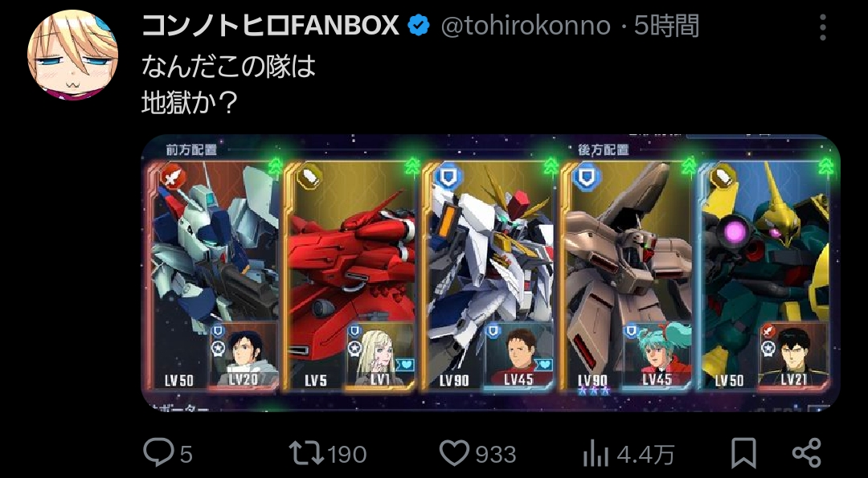868x478 pixels.
Task: Select the tan mobile suit with stars
Action: pos(627,276)
